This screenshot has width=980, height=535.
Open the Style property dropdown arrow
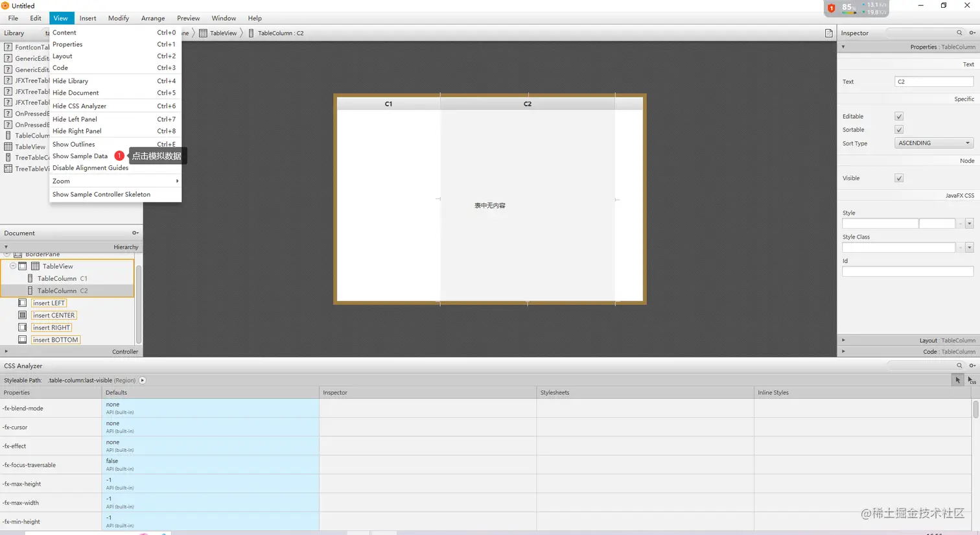(970, 224)
